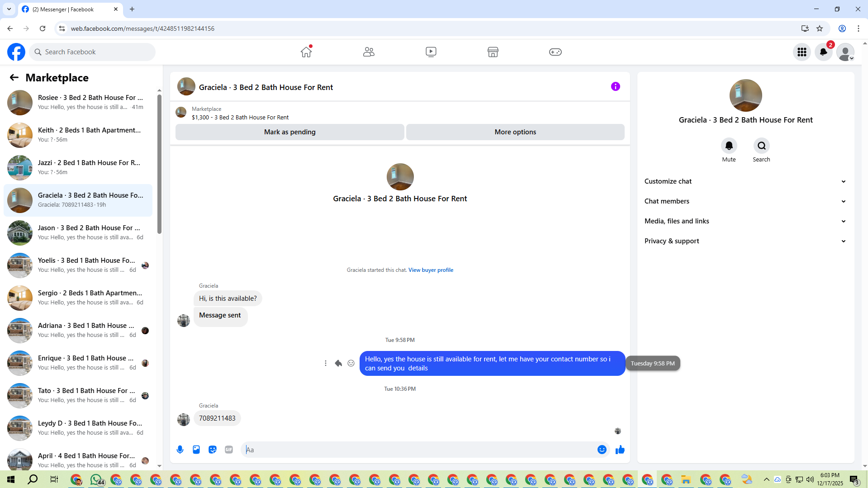The image size is (868, 488).
Task: Click the chat header avatar for Graciela
Action: pyautogui.click(x=186, y=87)
